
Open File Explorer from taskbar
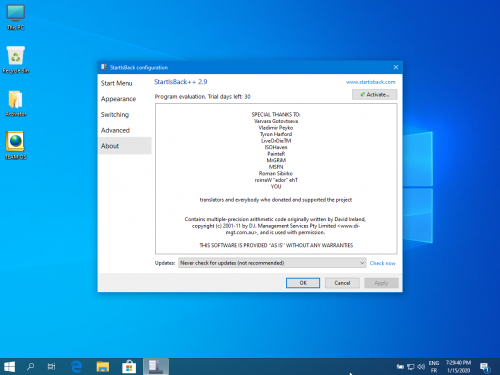point(103,367)
